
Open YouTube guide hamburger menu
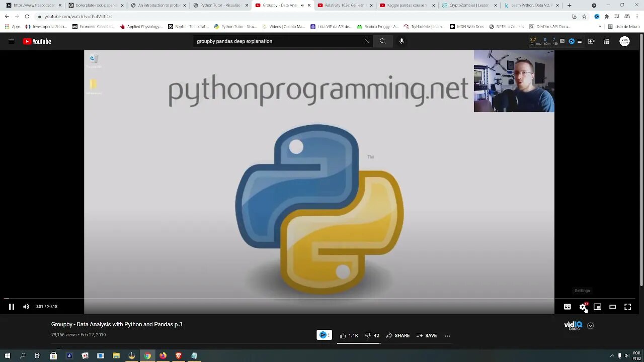pos(11,41)
